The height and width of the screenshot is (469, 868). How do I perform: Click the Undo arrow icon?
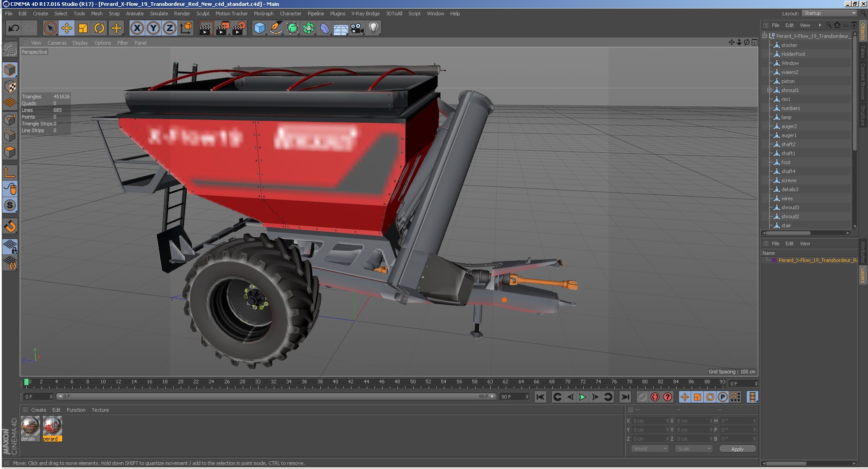[x=14, y=28]
